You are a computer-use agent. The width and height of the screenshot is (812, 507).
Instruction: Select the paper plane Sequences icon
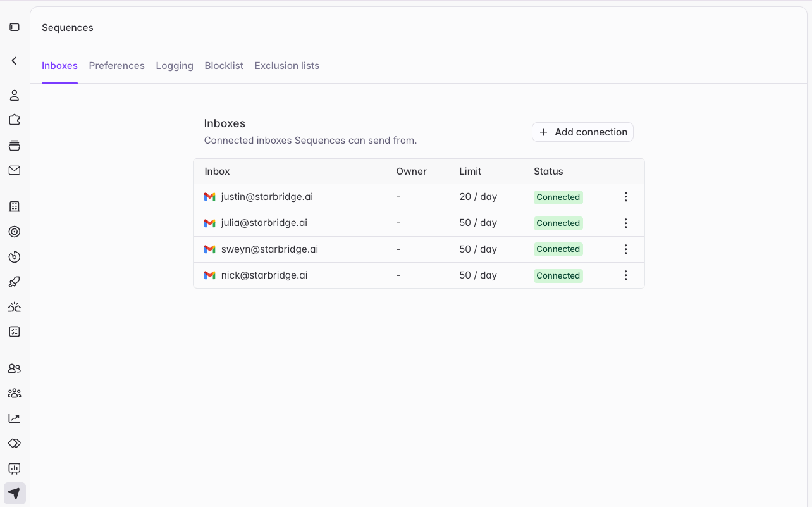15,494
